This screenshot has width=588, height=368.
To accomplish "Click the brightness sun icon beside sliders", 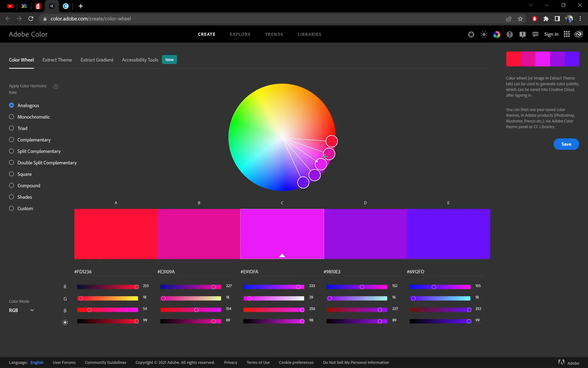I will (65, 322).
